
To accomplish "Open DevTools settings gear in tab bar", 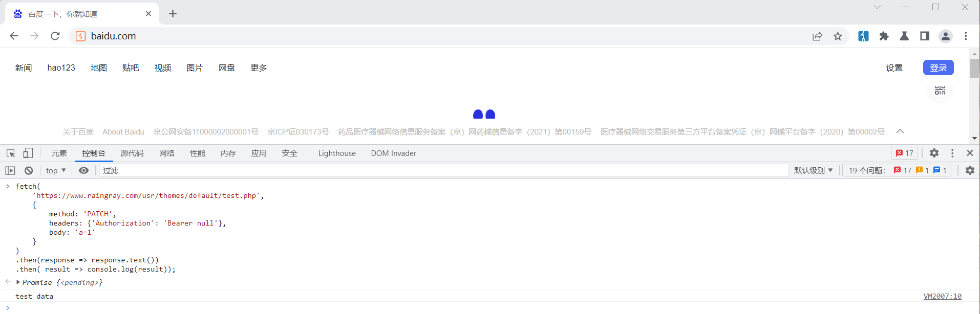I will pyautogui.click(x=934, y=153).
